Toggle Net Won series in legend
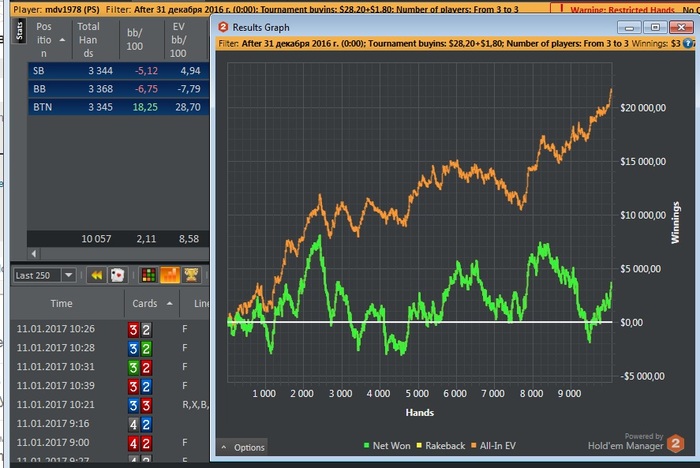Viewport: 700px width, 468px height. (387, 446)
